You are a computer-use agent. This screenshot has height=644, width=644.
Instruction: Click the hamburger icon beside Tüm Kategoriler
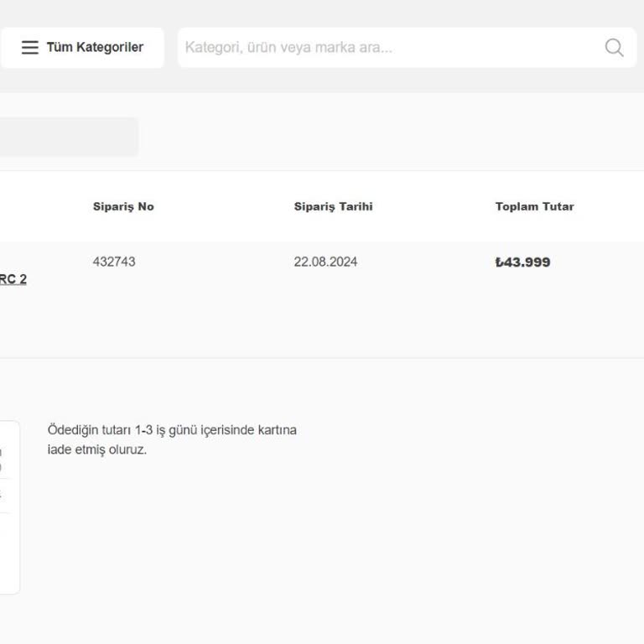30,48
